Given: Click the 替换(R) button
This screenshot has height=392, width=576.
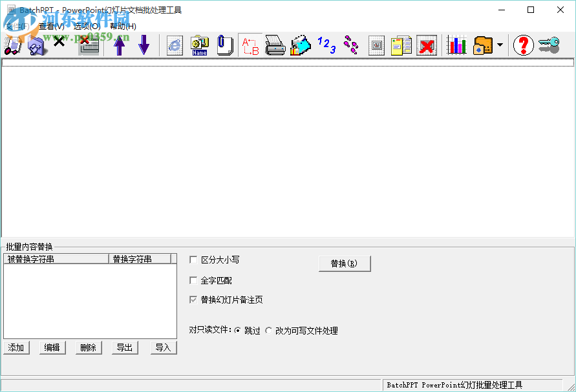Looking at the screenshot, I should (x=345, y=263).
